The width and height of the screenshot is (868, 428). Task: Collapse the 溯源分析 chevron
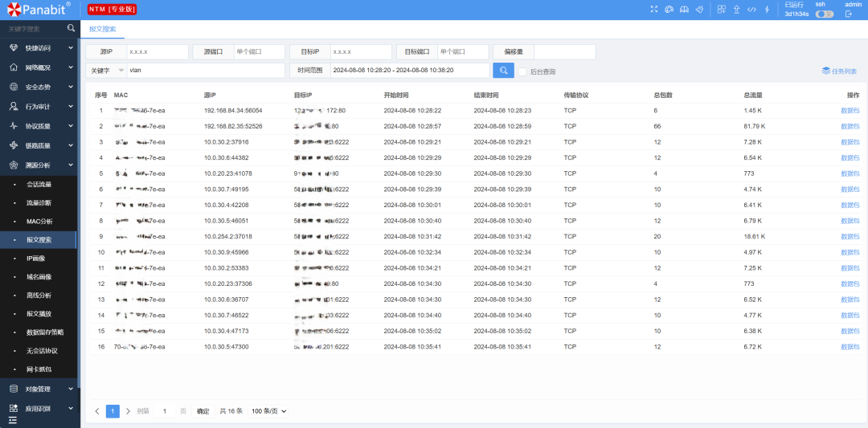click(71, 165)
